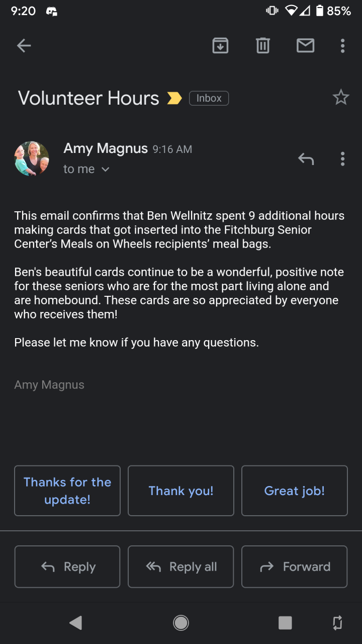Open the message options menu
The image size is (362, 644).
pos(342,159)
